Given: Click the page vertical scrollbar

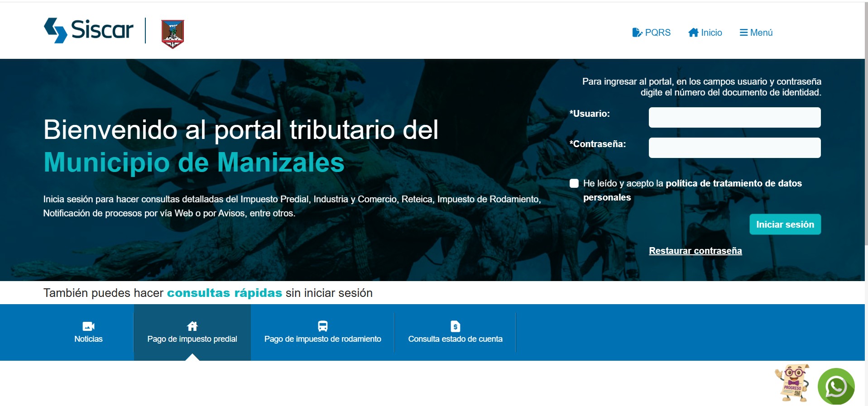Looking at the screenshot, I should click(866, 136).
